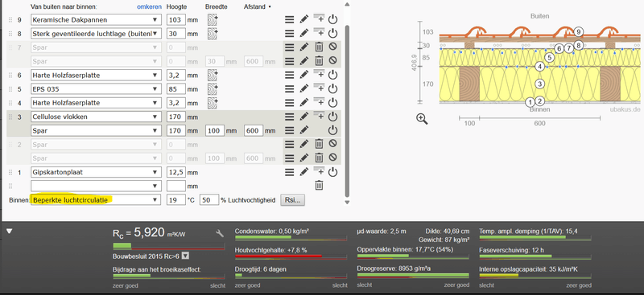This screenshot has width=644, height=295.
Task: Edit the Gipskartonplaat layer with the pencil
Action: click(x=304, y=172)
